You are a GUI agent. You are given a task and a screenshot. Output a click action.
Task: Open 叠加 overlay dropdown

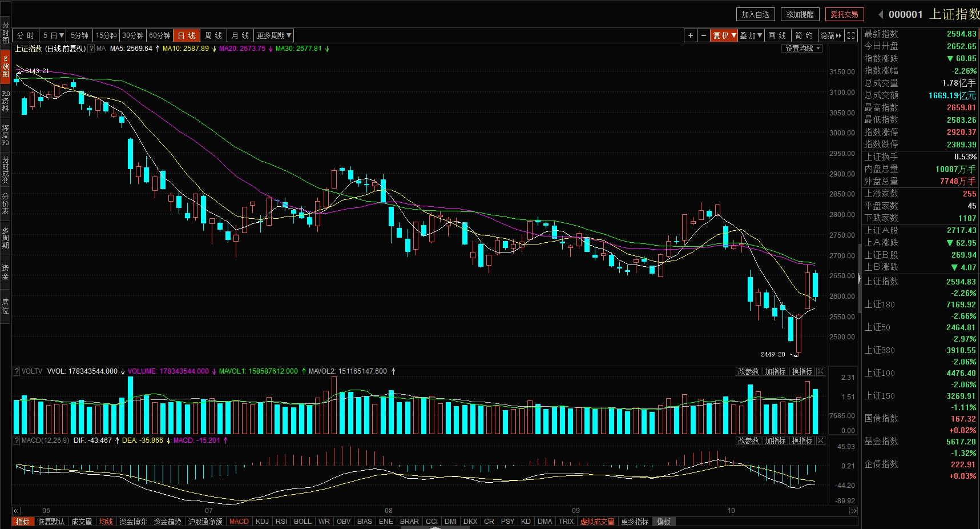[751, 35]
